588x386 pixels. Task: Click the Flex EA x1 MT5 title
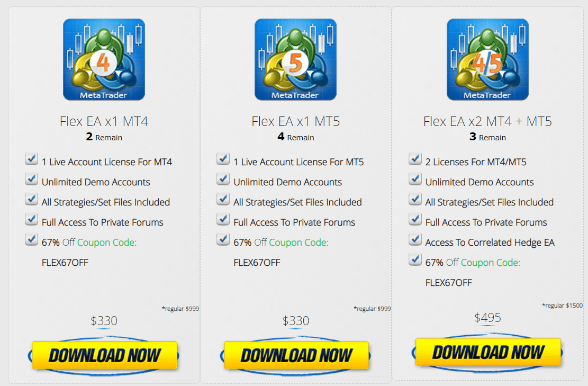pos(295,122)
